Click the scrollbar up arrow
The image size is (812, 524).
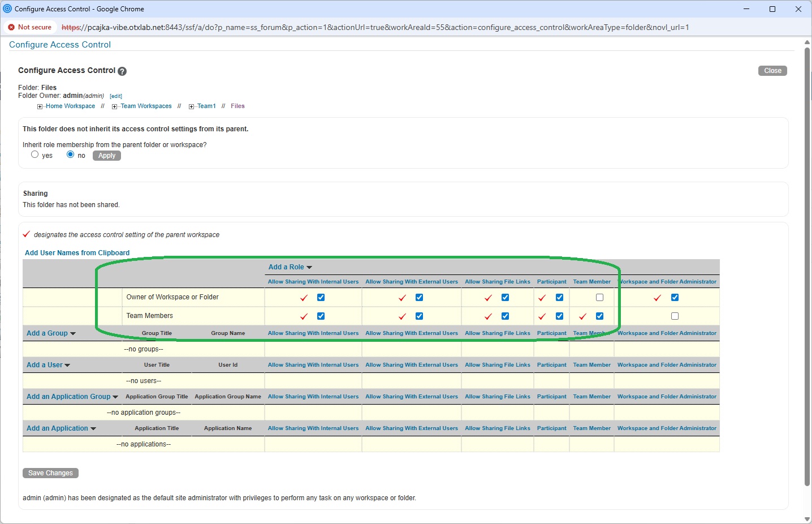[807, 42]
